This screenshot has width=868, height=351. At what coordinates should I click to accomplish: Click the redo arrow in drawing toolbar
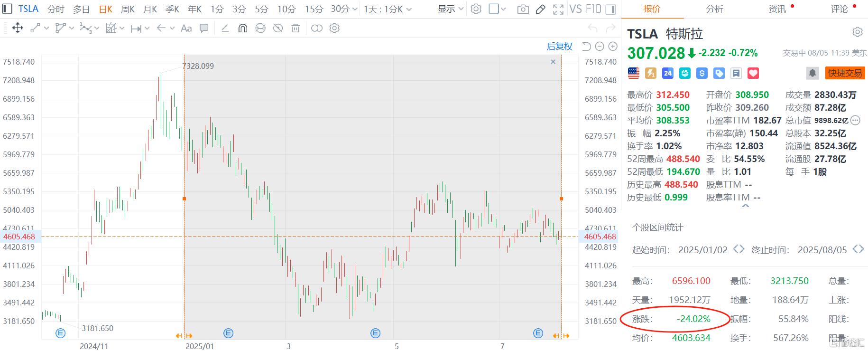pos(611,28)
